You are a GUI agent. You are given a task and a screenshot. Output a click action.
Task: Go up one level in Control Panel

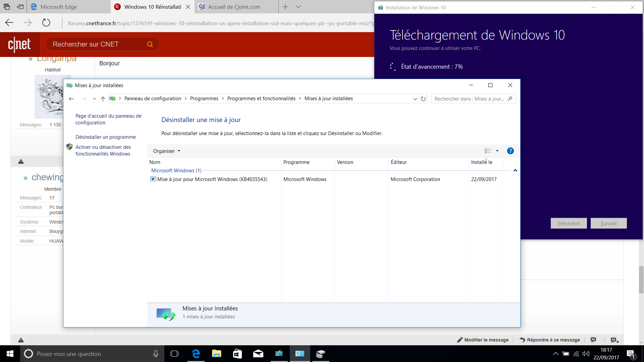point(103,99)
